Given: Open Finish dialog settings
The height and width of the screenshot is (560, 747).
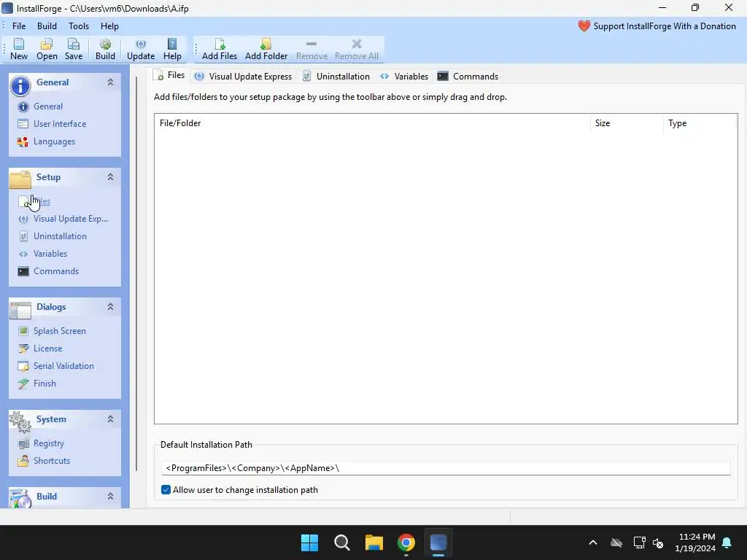Looking at the screenshot, I should (44, 384).
